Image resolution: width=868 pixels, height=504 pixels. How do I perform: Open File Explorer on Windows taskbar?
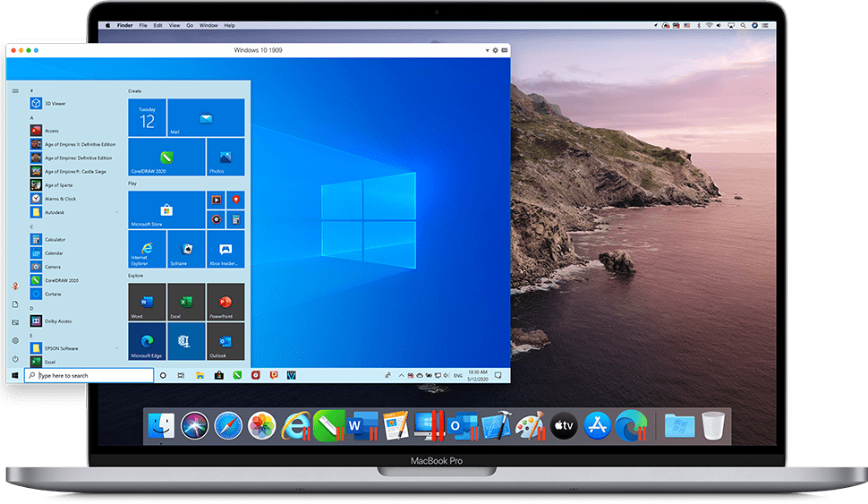[x=200, y=375]
